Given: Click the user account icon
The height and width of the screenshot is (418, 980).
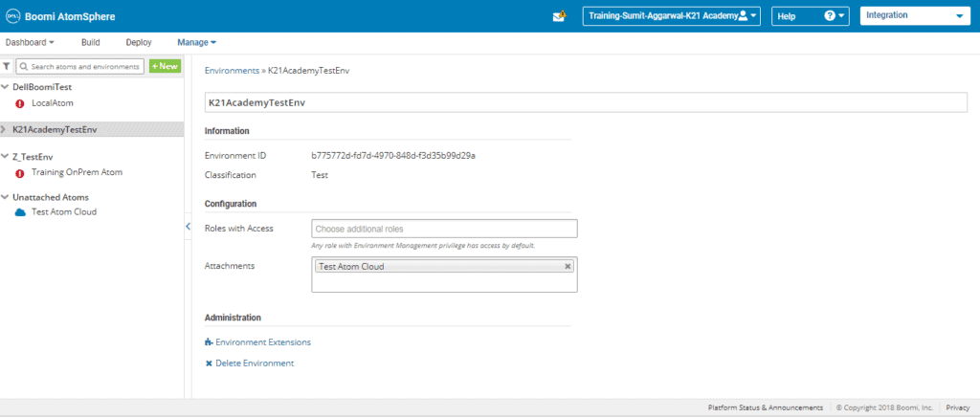Looking at the screenshot, I should (743, 16).
